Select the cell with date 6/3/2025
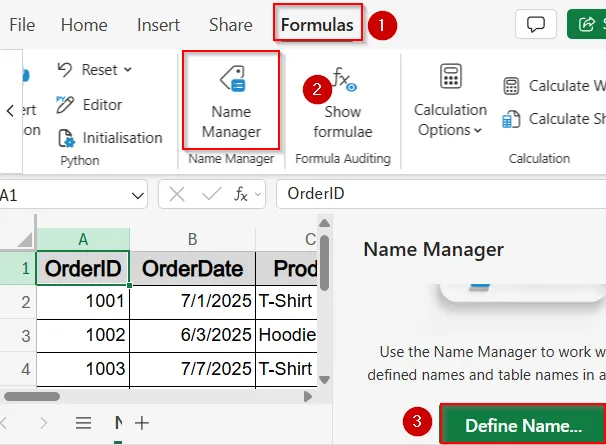 click(192, 336)
